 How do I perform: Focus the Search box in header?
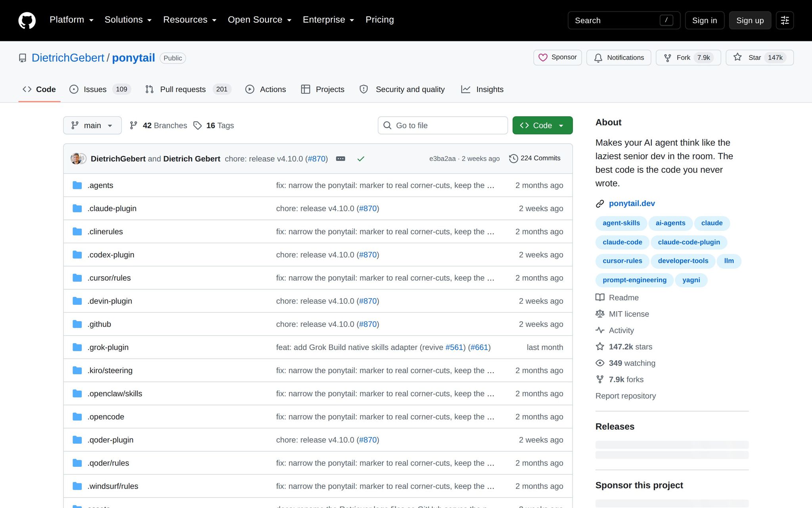click(x=624, y=20)
